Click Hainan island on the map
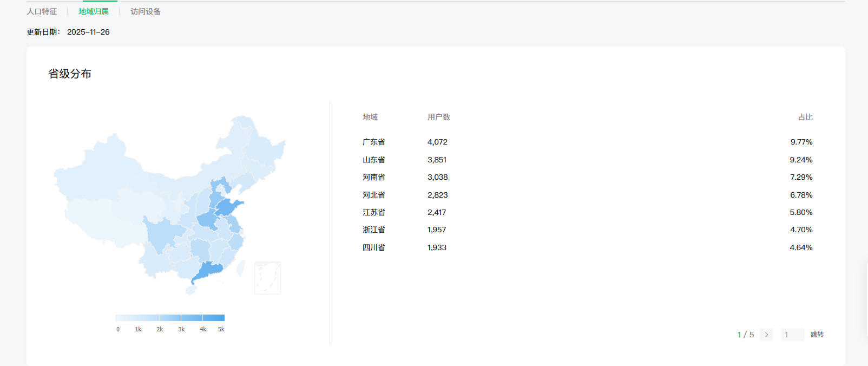The image size is (868, 366). [x=190, y=290]
